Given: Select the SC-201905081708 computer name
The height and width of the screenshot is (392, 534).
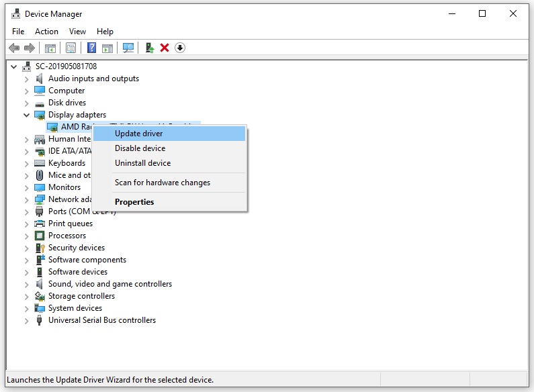Looking at the screenshot, I should (66, 66).
